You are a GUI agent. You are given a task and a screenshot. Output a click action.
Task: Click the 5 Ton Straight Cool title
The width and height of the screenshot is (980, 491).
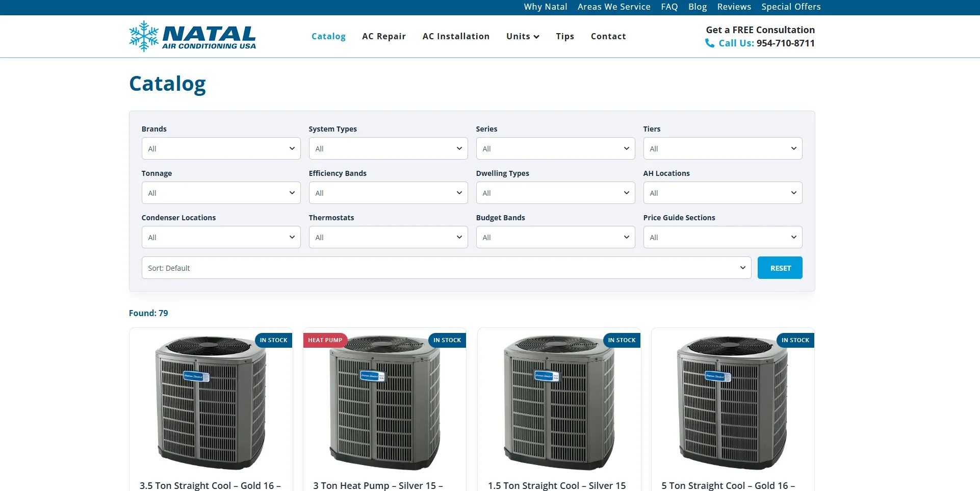pyautogui.click(x=728, y=486)
